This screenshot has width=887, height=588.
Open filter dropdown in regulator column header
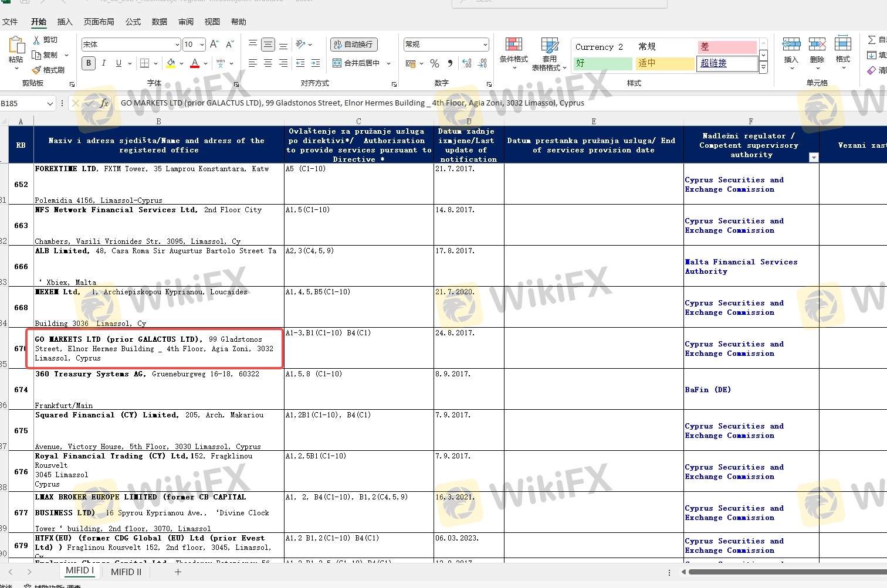coord(813,157)
